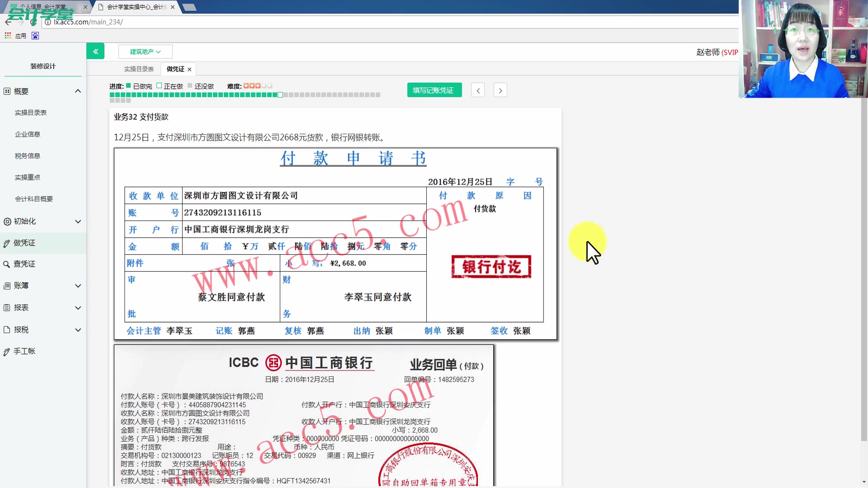Collapse the 概要 sidebar section
Image resolution: width=868 pixels, height=488 pixels.
point(78,91)
